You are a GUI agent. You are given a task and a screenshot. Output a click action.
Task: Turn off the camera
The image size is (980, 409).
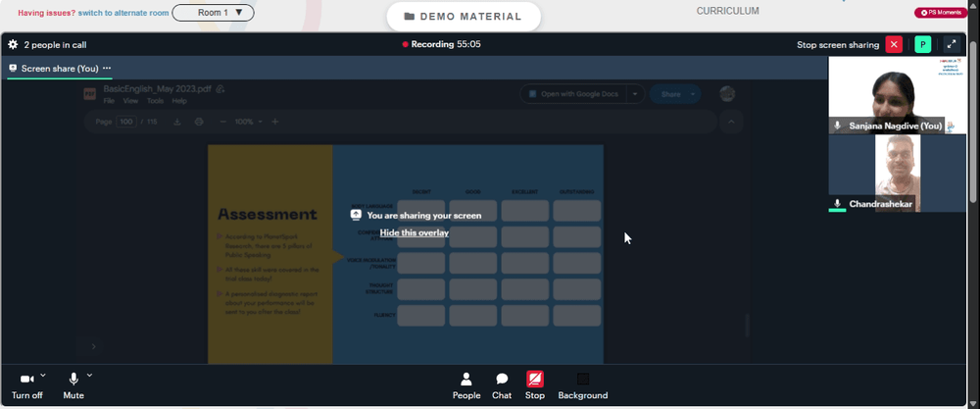coord(26,386)
